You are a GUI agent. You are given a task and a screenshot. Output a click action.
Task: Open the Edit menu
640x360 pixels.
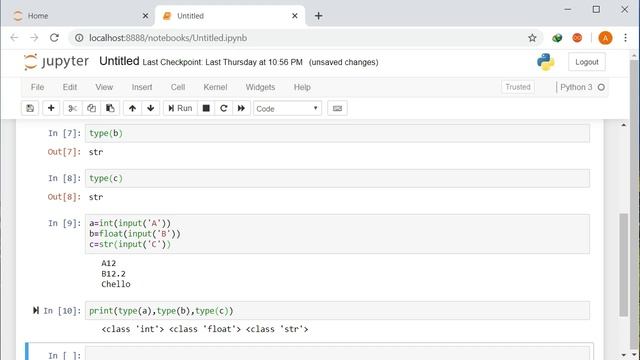[x=70, y=87]
